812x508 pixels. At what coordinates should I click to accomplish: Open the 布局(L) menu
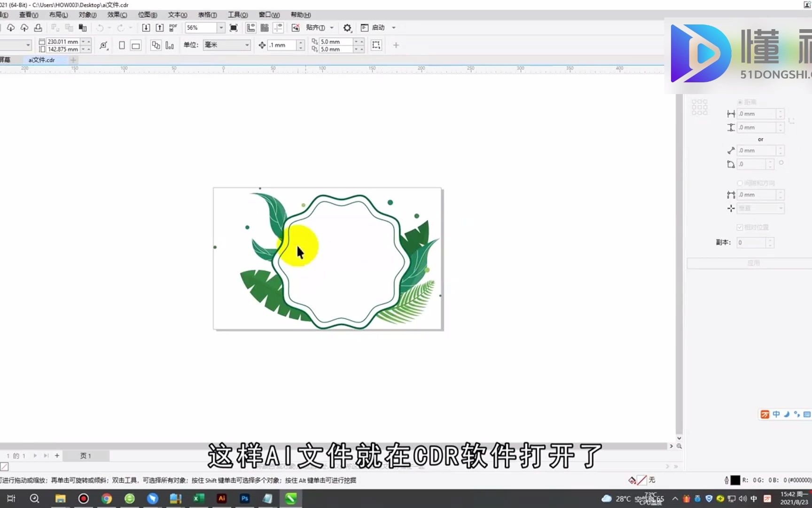tap(58, 15)
